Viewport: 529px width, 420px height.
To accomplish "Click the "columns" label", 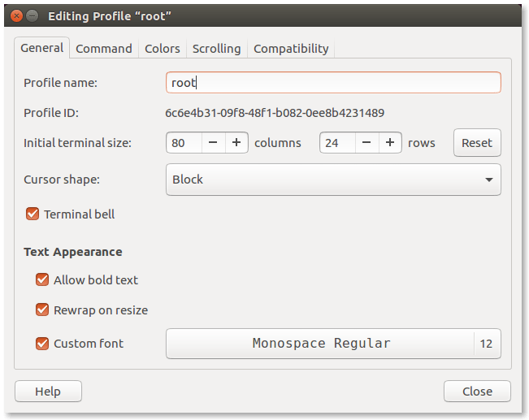I will tap(278, 143).
